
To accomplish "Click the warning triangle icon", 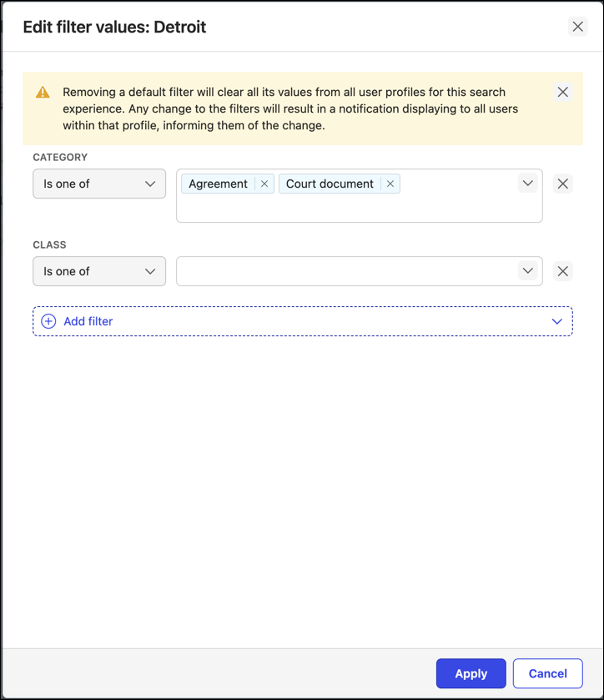I will pos(43,93).
